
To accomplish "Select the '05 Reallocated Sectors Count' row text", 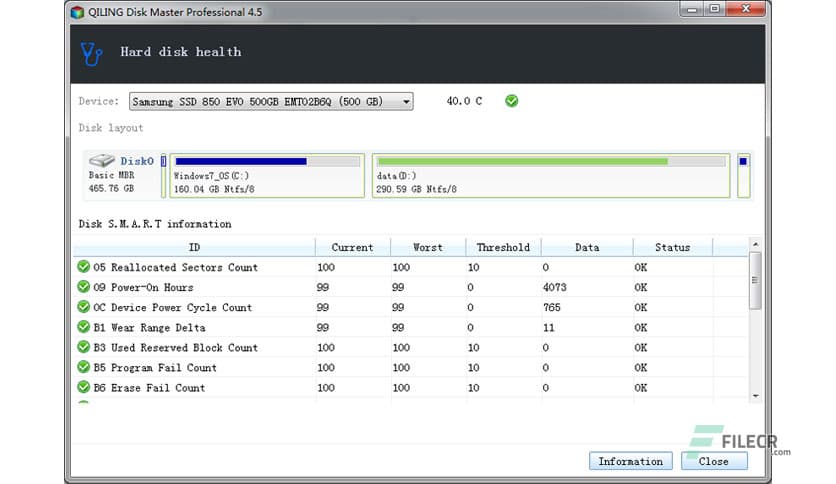I will pyautogui.click(x=175, y=267).
